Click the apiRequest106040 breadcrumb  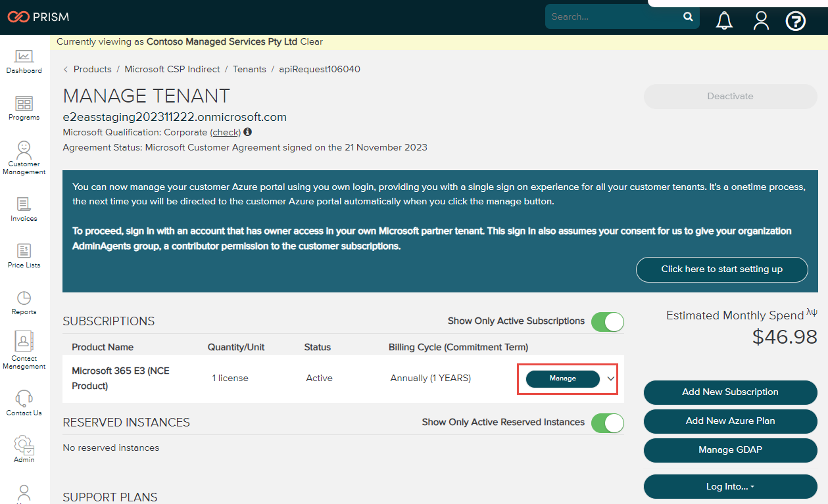coord(320,69)
